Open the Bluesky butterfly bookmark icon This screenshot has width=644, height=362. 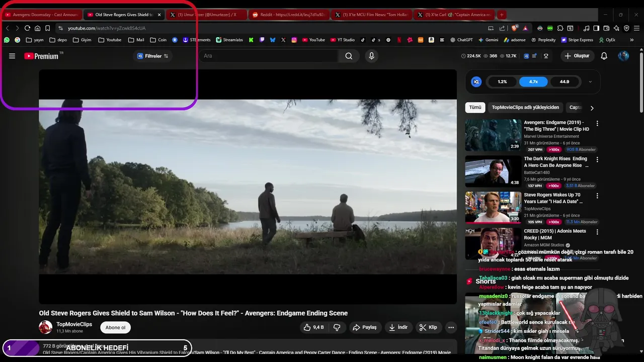[x=273, y=40]
